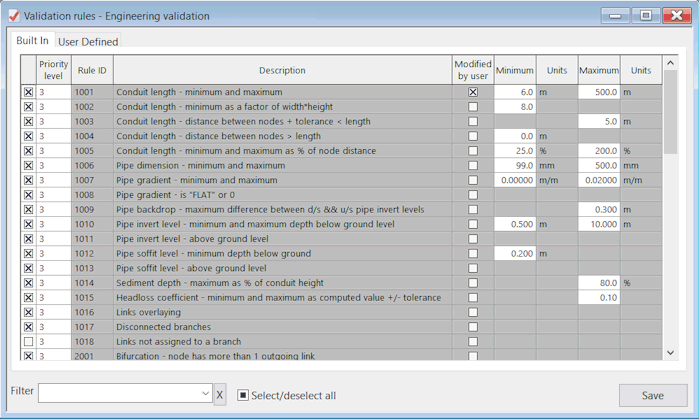Uncheck enable box for rule 1010
This screenshot has height=419, width=699.
(x=29, y=224)
